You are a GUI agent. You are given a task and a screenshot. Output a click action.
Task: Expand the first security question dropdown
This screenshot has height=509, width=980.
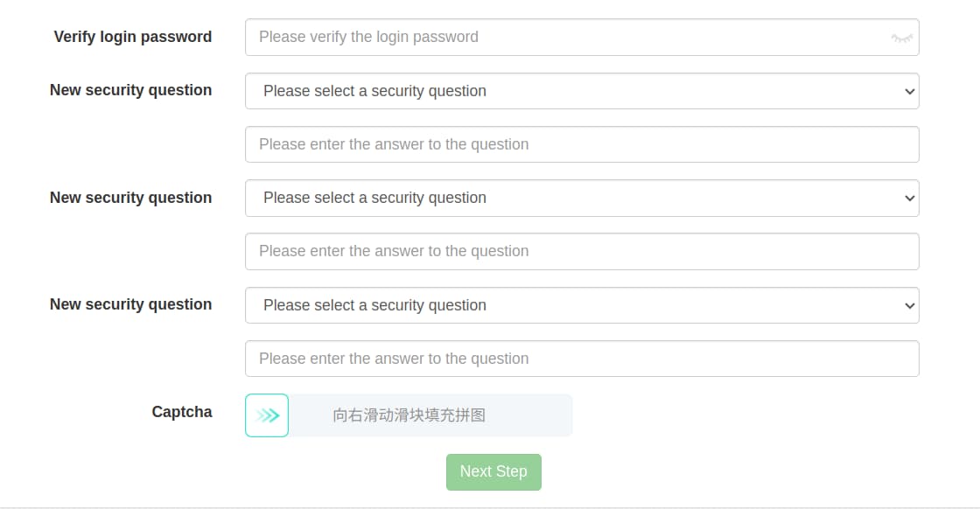582,91
